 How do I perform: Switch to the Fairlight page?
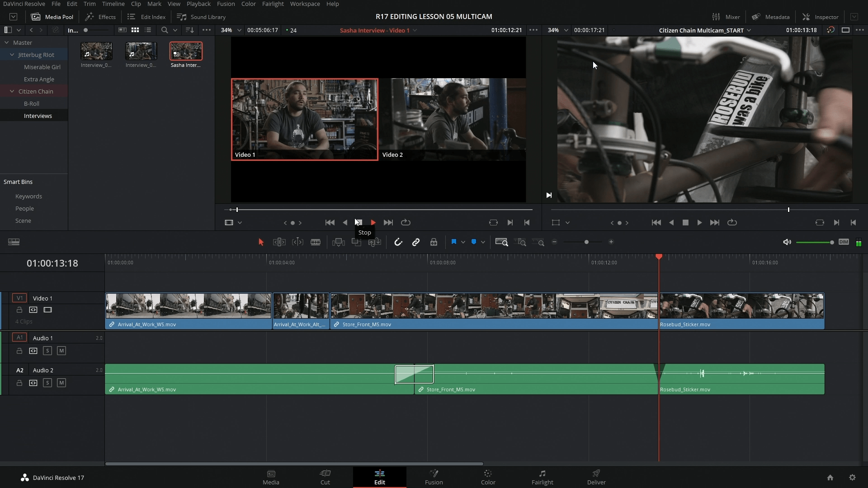(x=542, y=477)
